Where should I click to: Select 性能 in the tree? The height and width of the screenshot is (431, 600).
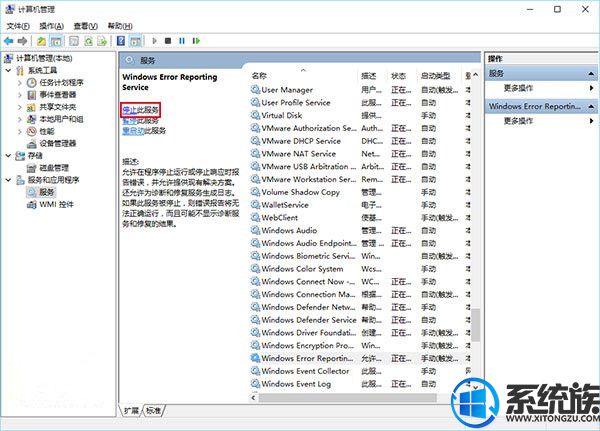(47, 131)
